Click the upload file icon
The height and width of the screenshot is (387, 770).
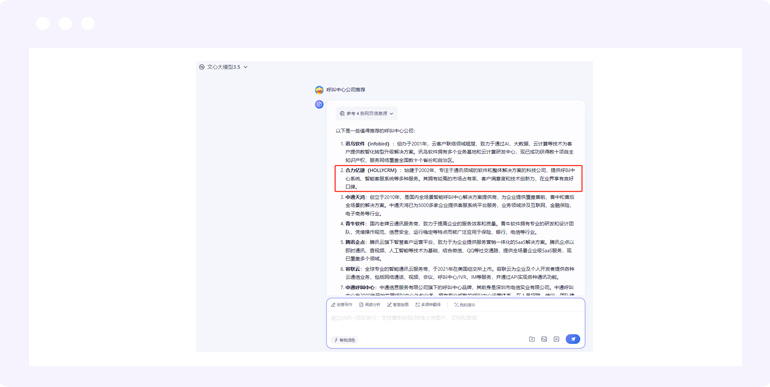click(x=532, y=339)
